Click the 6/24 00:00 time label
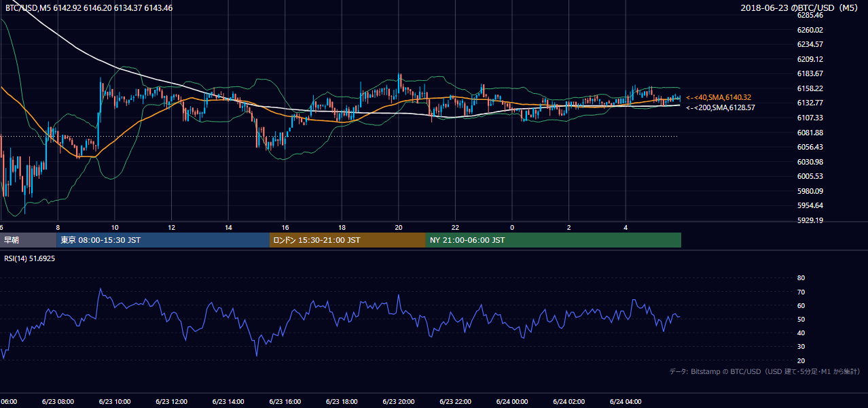 click(512, 402)
